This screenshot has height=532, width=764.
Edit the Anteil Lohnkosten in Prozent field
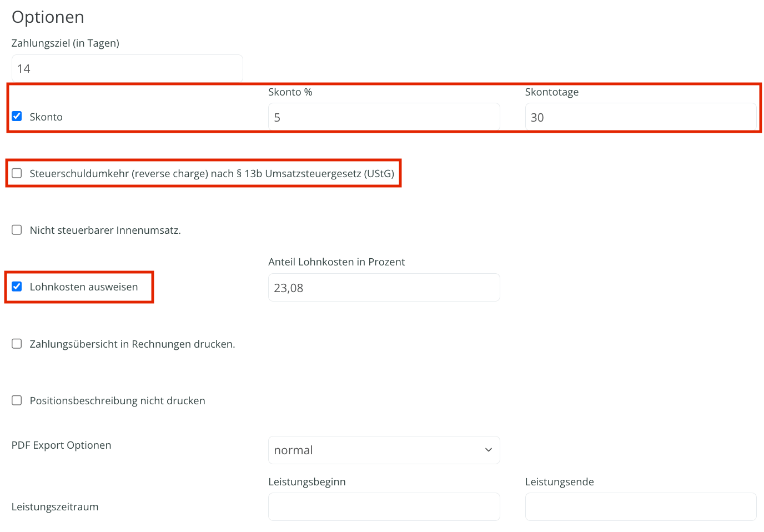coord(384,288)
